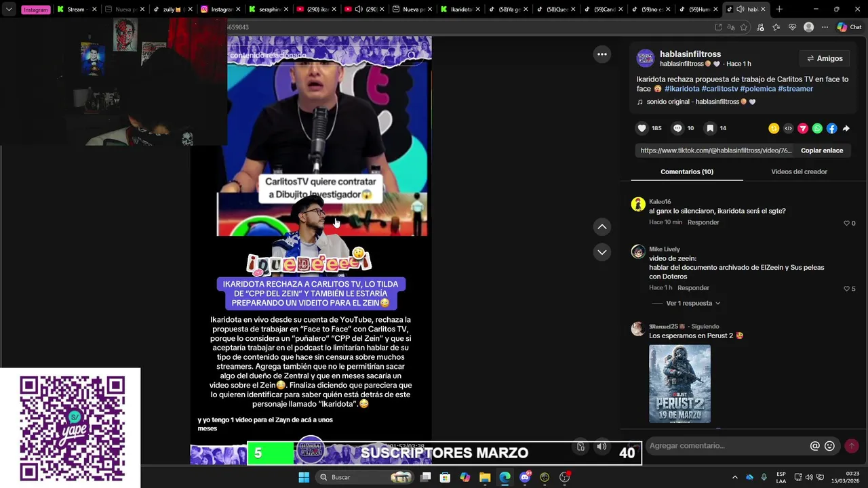Image resolution: width=868 pixels, height=488 pixels.
Task: Open more share options arrow icon
Action: 846,128
